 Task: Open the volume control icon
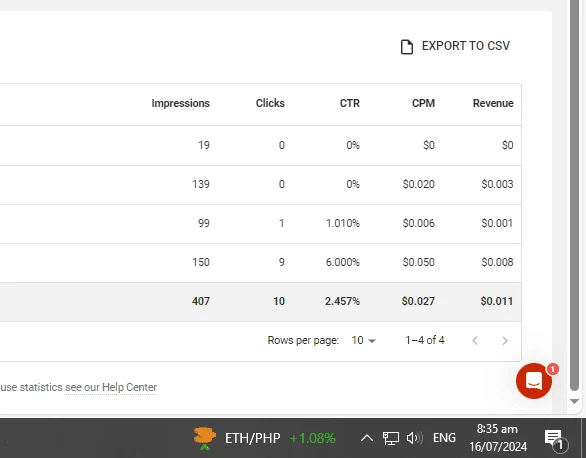click(414, 438)
